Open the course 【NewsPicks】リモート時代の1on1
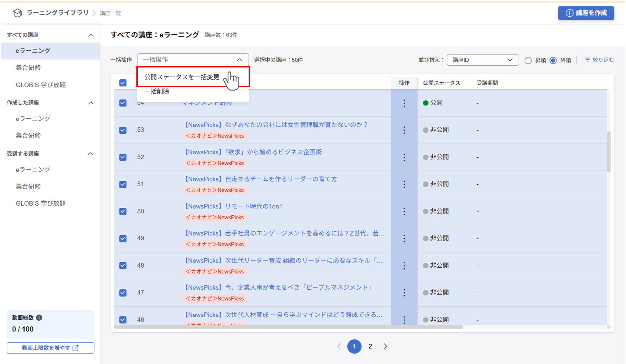Screen dimensions: 626x364 click(233, 206)
